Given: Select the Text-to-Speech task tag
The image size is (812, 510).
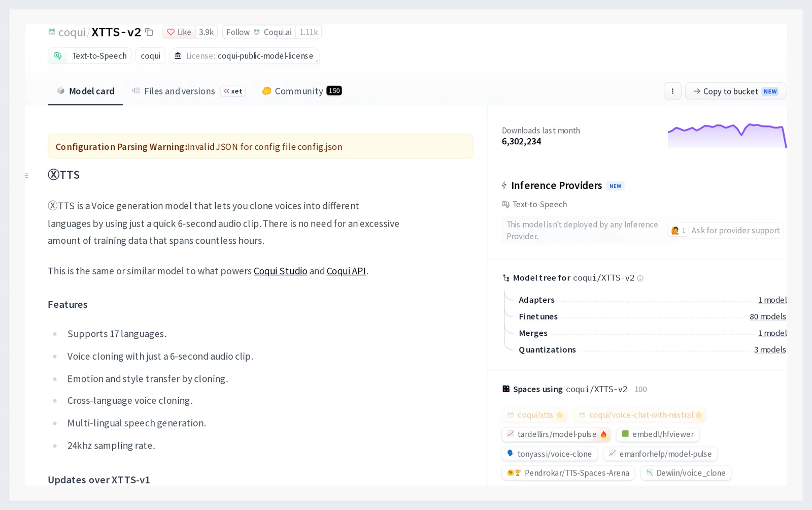Looking at the screenshot, I should pos(90,56).
